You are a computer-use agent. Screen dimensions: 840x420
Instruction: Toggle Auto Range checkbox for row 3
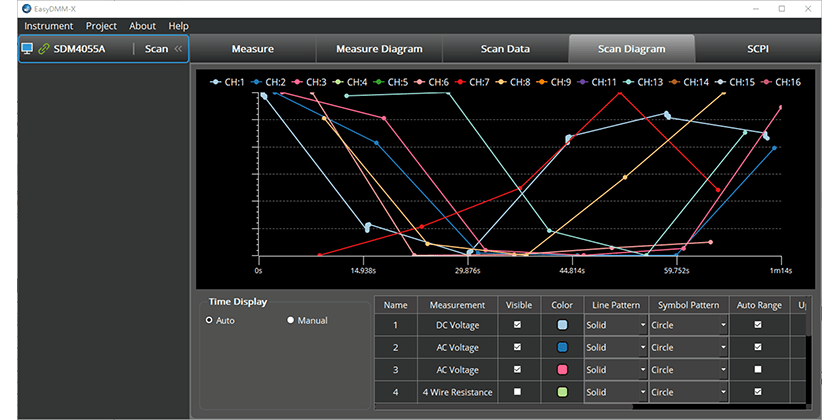[x=757, y=370]
